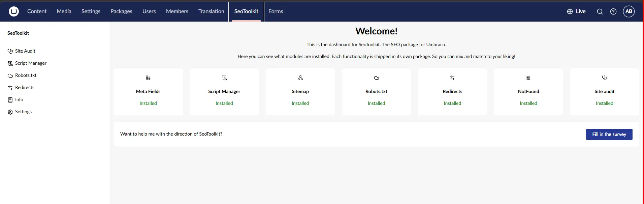Image resolution: width=644 pixels, height=204 pixels.
Task: Click the Live status label
Action: coord(581,11)
